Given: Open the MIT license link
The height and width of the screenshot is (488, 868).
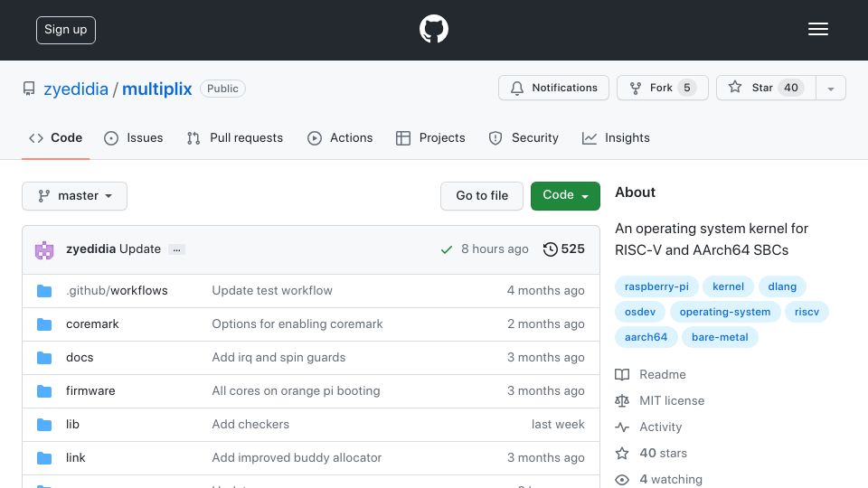Looking at the screenshot, I should 660,400.
